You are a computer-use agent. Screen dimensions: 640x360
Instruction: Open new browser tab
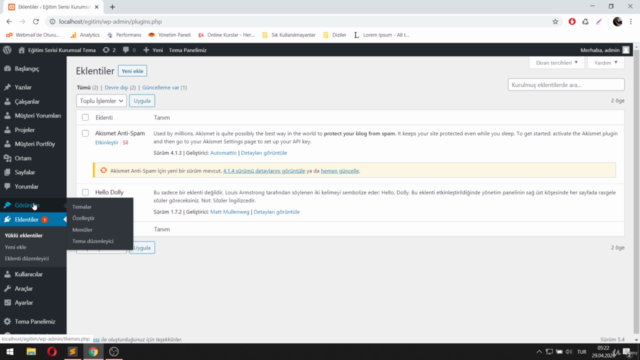[112, 7]
